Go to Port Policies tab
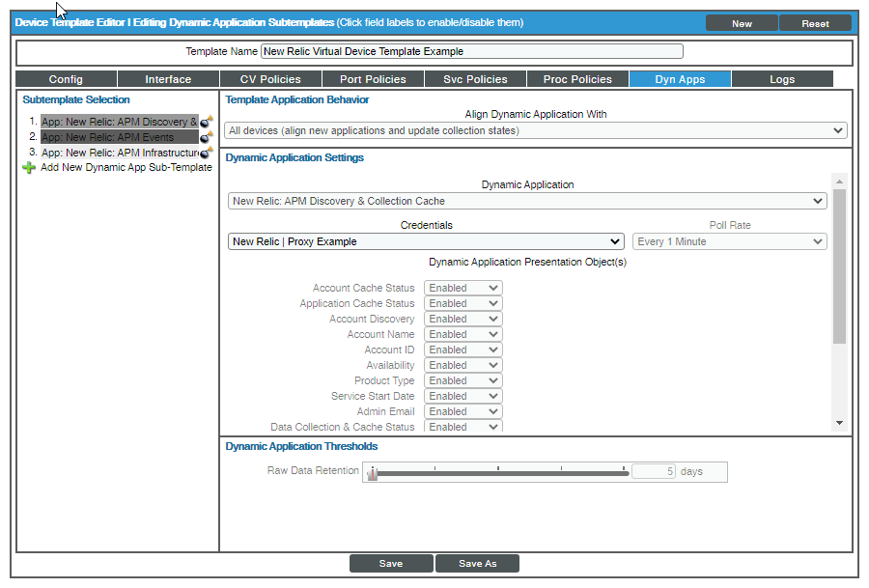Viewport: 869px width, 588px height. pyautogui.click(x=373, y=79)
